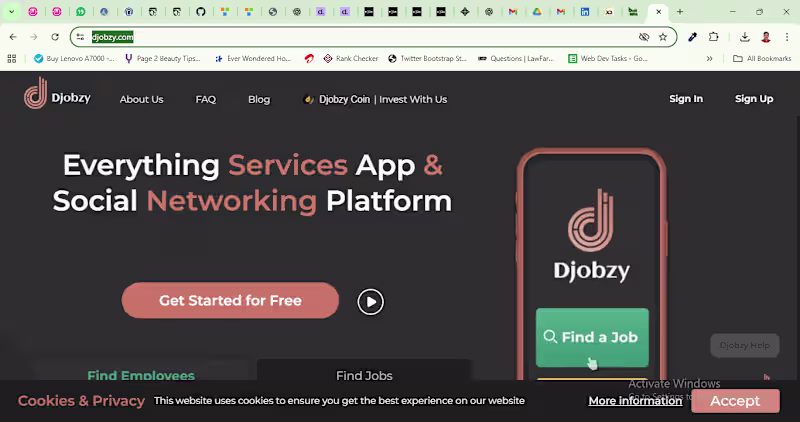This screenshot has height=422, width=800.
Task: Open More information about cookies
Action: point(635,401)
